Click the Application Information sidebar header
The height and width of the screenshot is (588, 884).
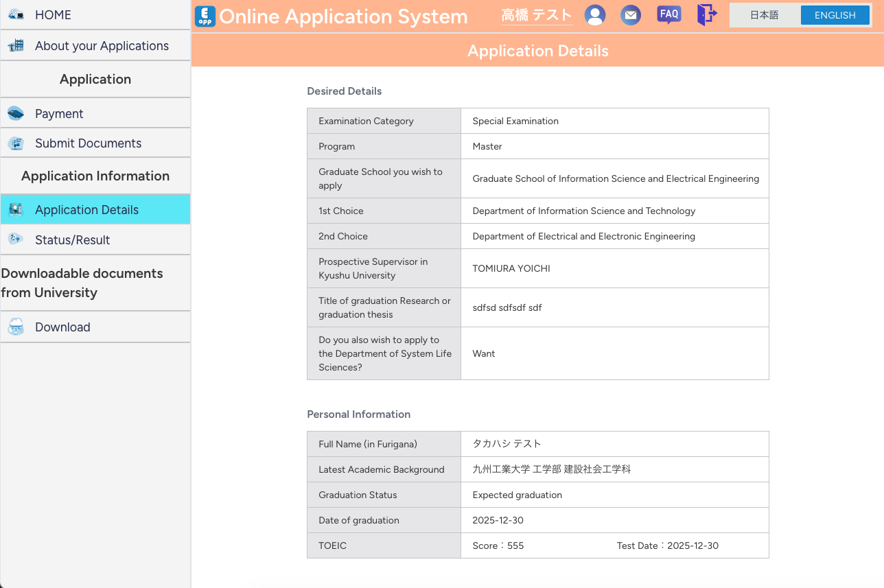click(95, 176)
